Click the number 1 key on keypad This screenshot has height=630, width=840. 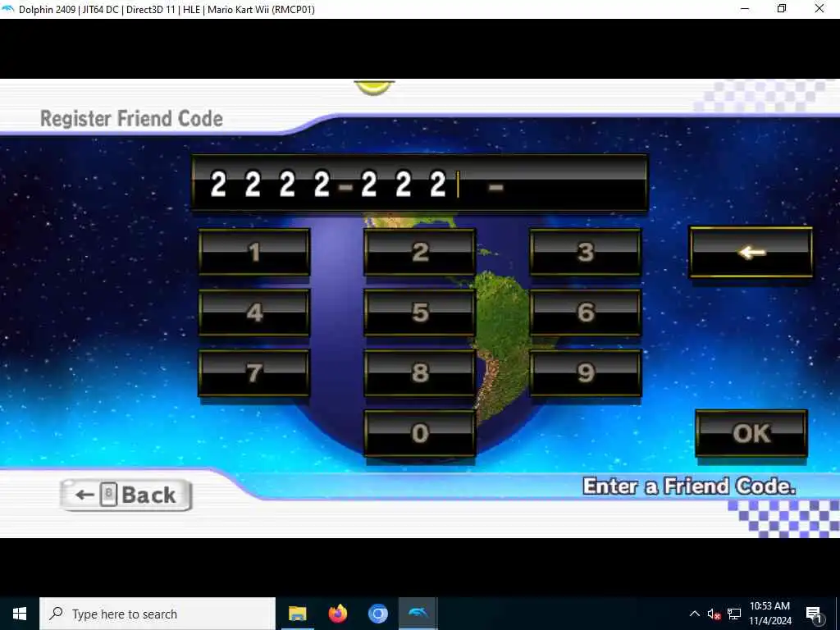[254, 253]
